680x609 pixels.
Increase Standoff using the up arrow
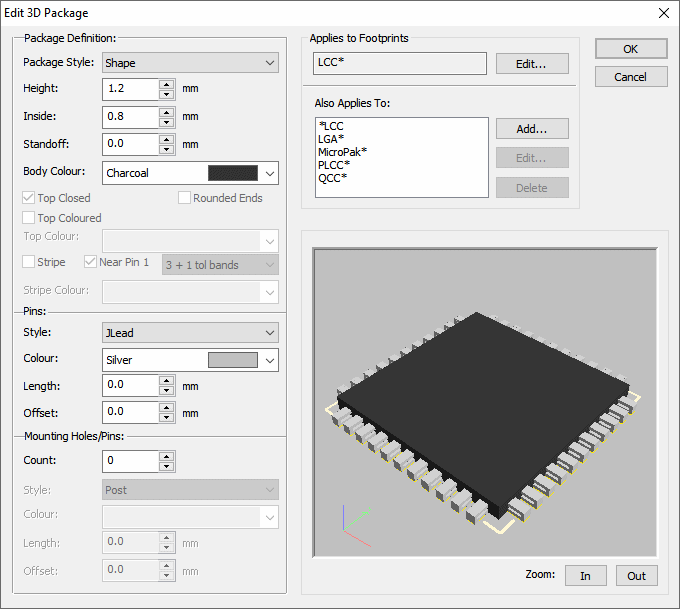(x=167, y=139)
